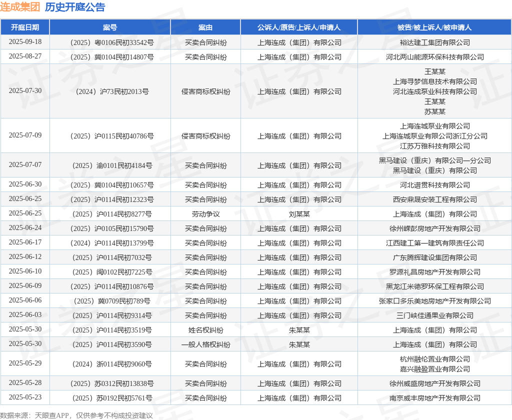Click date cell 2025-06-12
The image size is (512, 420).
point(25,256)
